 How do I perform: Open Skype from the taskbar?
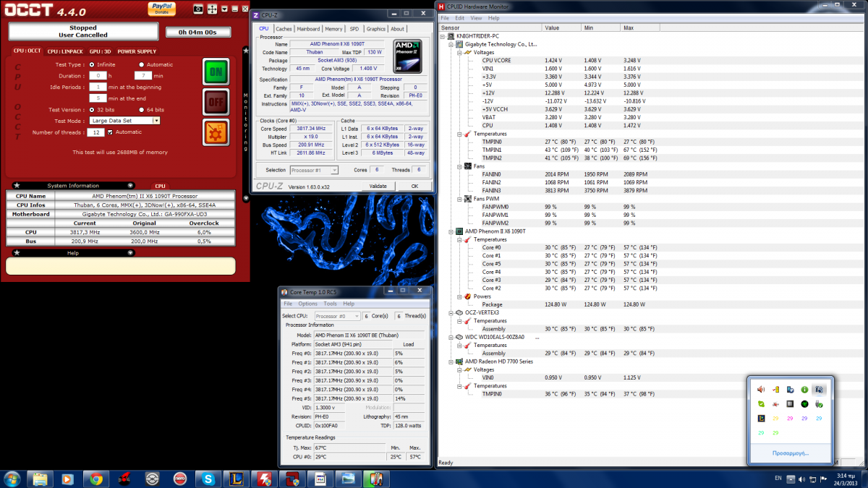208,479
